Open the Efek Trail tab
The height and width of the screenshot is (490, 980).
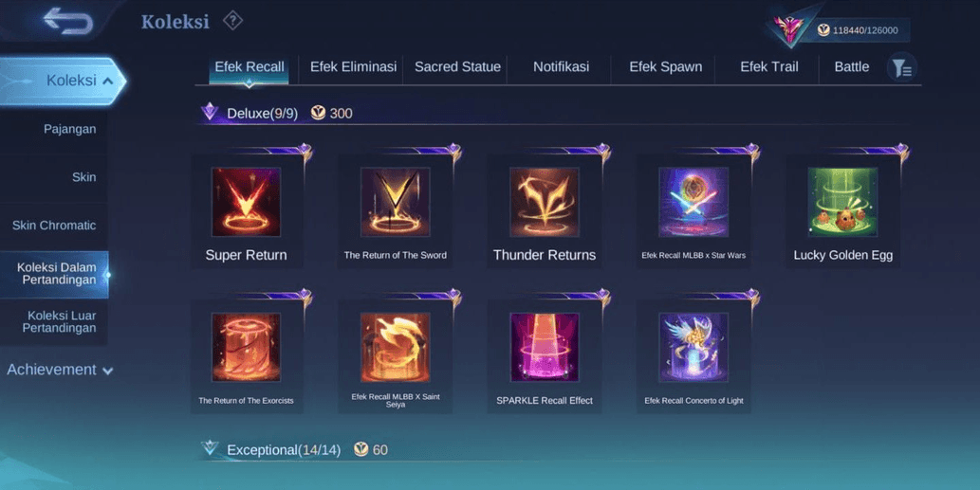[x=768, y=66]
